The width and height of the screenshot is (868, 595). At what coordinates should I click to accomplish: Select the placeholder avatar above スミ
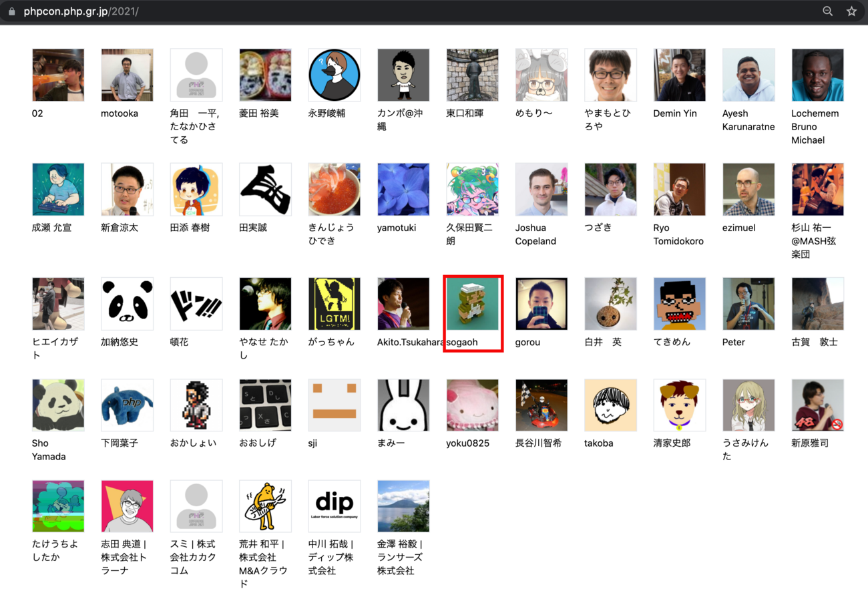[x=196, y=506]
